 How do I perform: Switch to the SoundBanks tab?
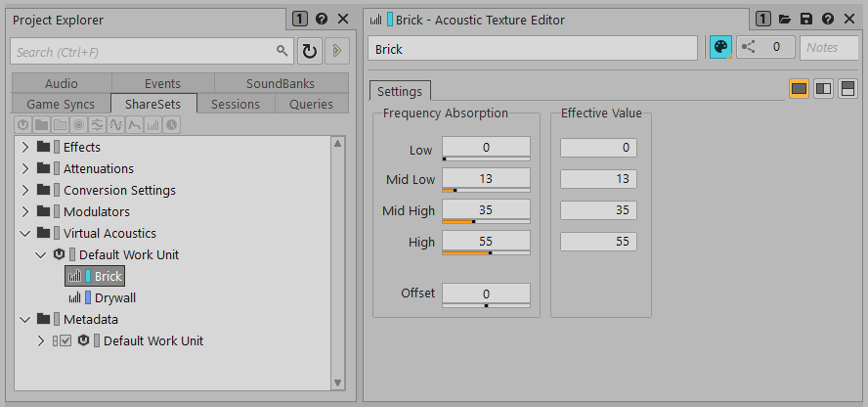[281, 84]
